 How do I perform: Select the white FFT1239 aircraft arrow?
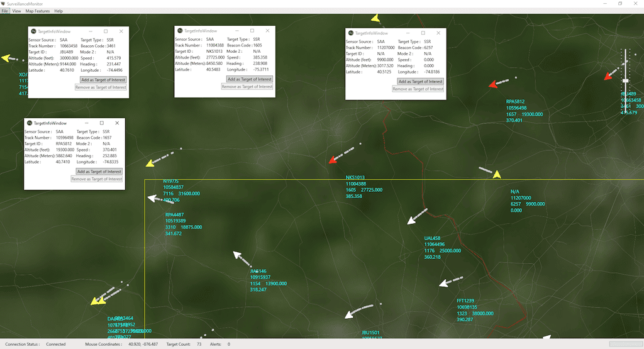(x=443, y=284)
